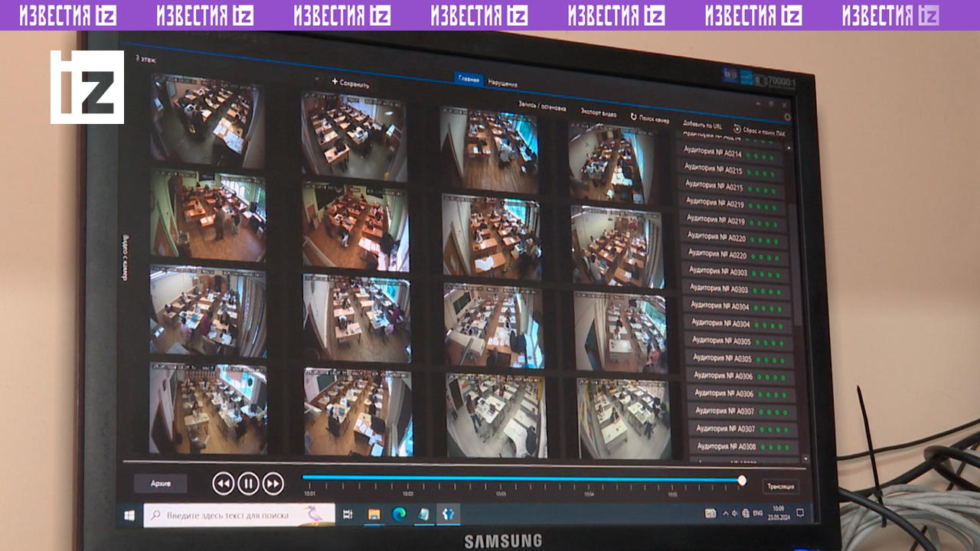The width and height of the screenshot is (980, 551).
Task: Open camera feed in first row, first column
Action: point(207,121)
